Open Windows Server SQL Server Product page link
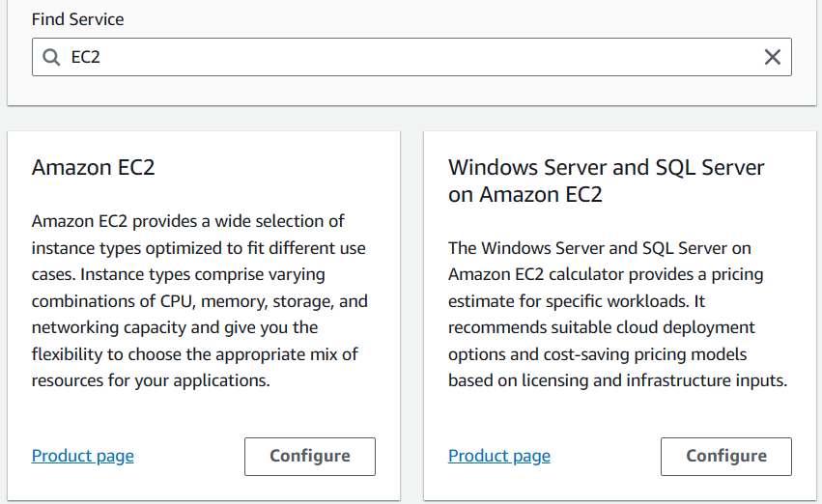Screen dimensions: 822x504 (499, 456)
